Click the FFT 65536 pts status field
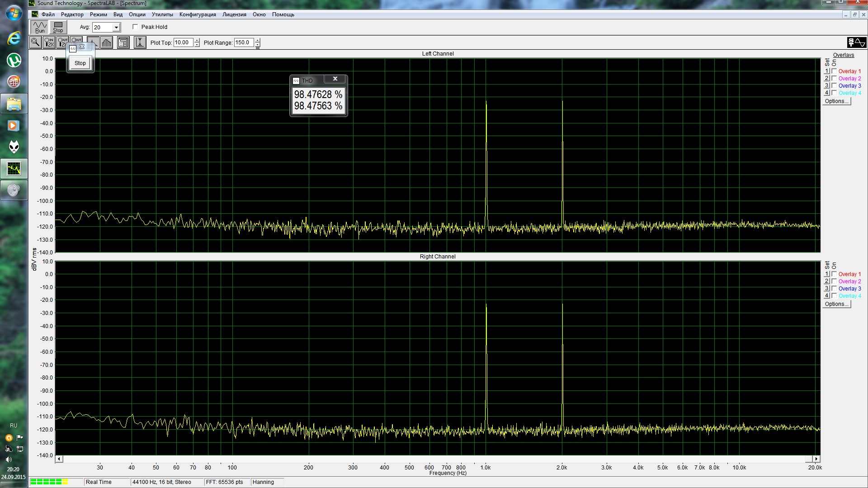This screenshot has width=868, height=488. coord(227,482)
